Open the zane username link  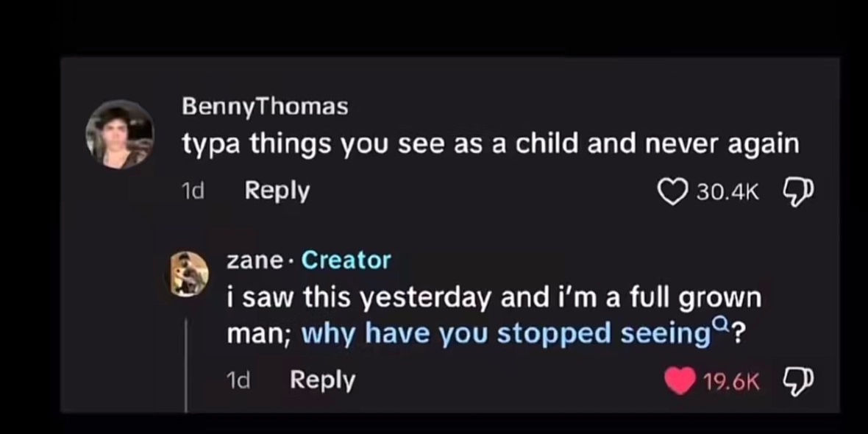[x=254, y=260]
